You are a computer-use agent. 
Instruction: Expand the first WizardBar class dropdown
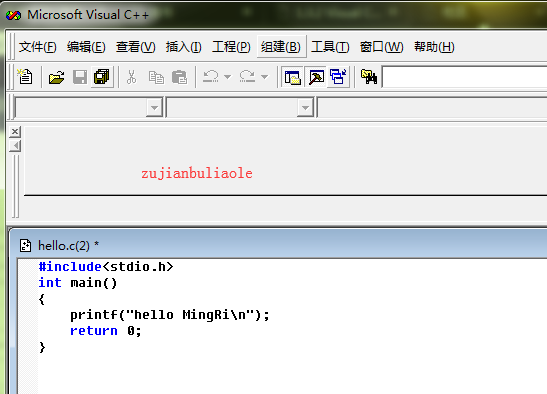click(154, 108)
